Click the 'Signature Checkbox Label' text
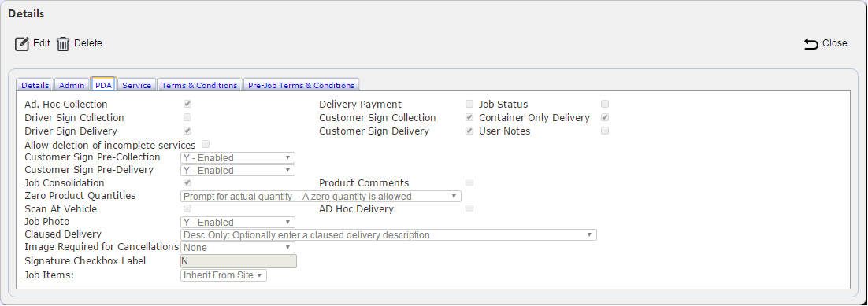Screen dimensions: 868x306 tap(85, 261)
